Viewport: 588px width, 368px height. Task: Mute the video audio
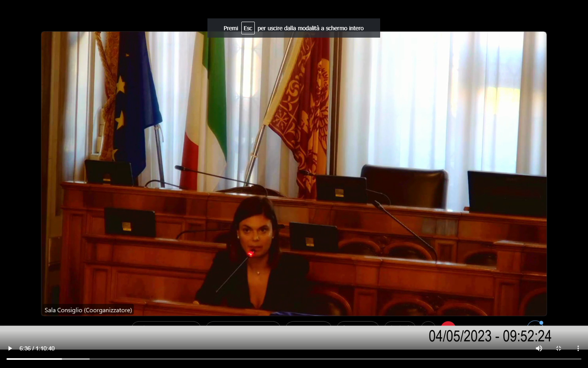[x=539, y=348]
